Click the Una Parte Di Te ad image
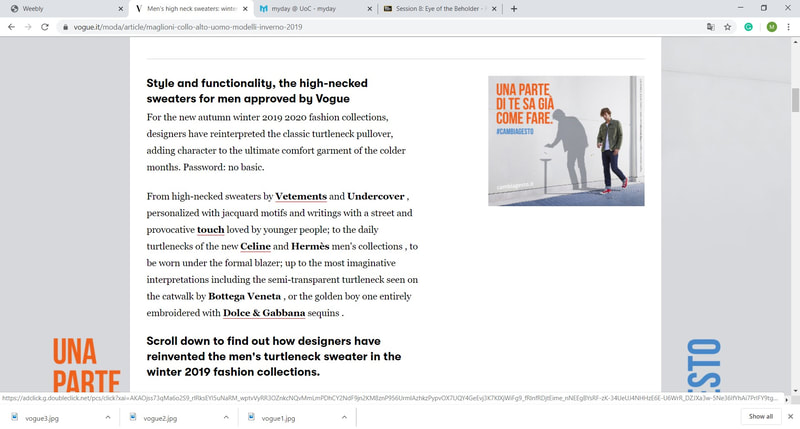Viewport: 800px width, 429px height. tap(566, 141)
